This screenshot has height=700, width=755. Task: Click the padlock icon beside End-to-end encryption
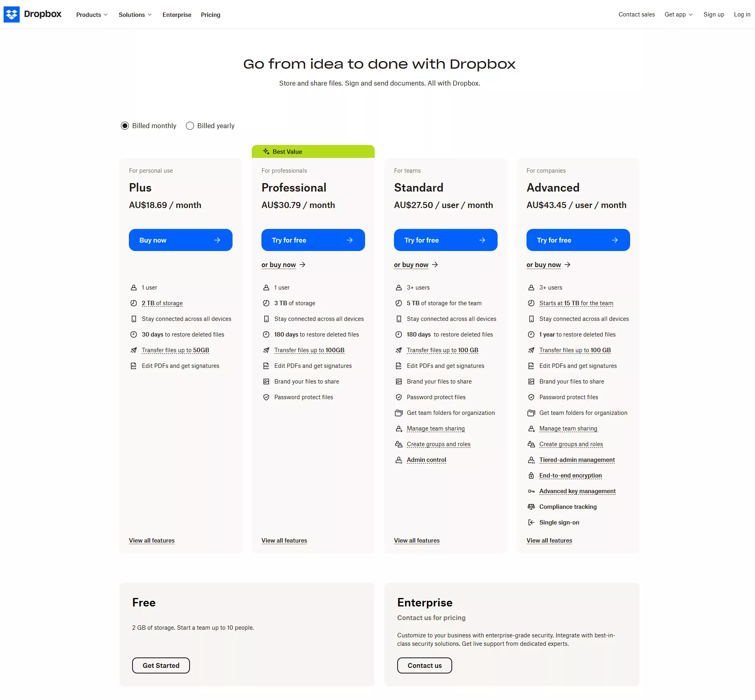531,476
